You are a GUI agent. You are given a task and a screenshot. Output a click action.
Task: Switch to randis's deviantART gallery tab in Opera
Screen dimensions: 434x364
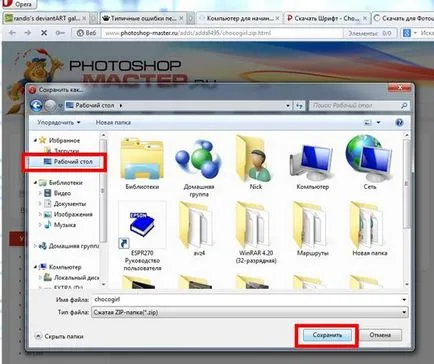tap(46, 18)
